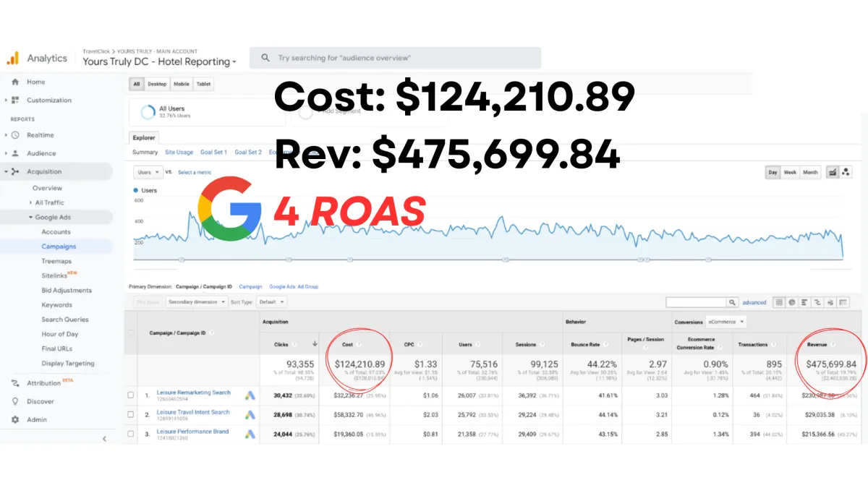Tick checkbox for Leisure Remarketing Search row
Screen dimensions: 868x488
coord(131,395)
